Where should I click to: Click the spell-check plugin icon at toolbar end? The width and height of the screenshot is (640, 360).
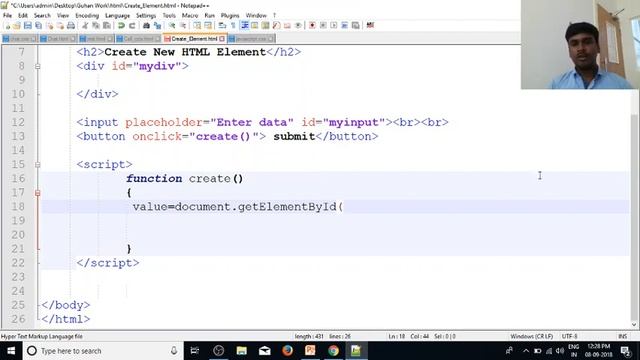tap(370, 26)
